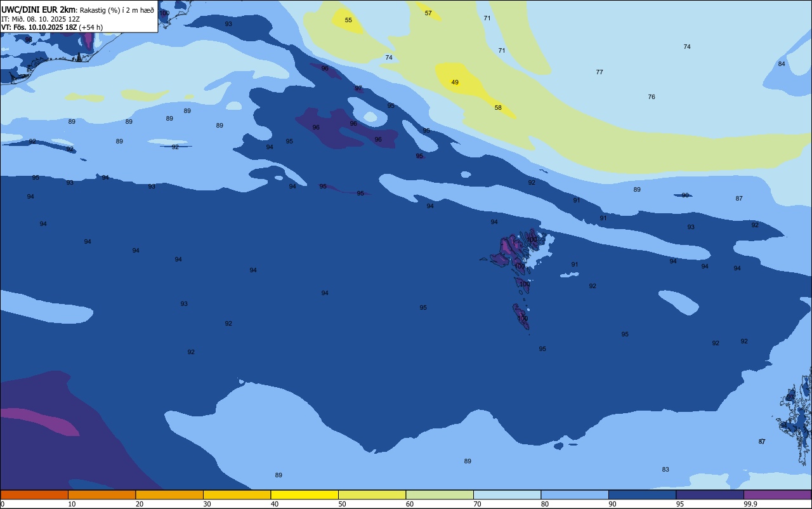Click the 50–60 yellow-green legend segment
This screenshot has width=812, height=509.
click(372, 494)
